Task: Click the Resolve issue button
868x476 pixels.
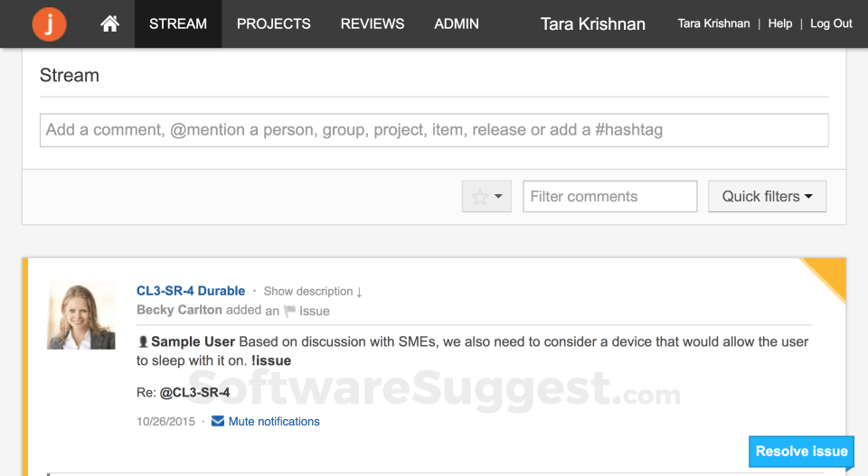Action: coord(801,452)
